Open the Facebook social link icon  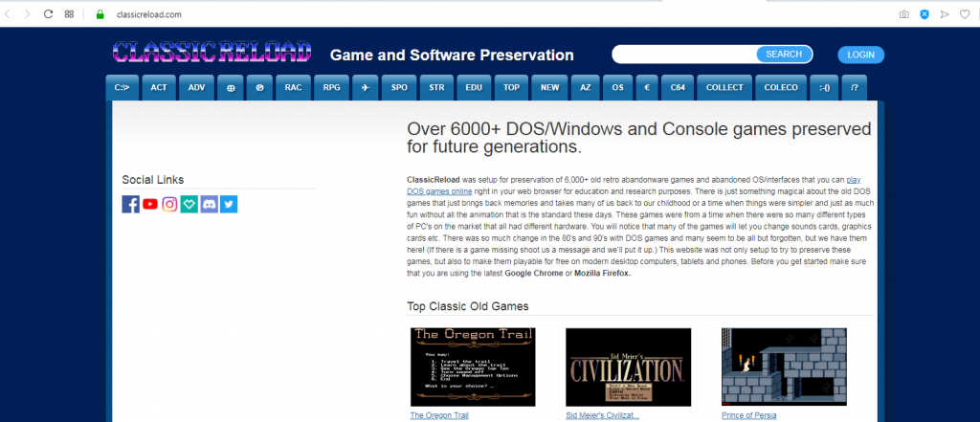click(x=130, y=205)
